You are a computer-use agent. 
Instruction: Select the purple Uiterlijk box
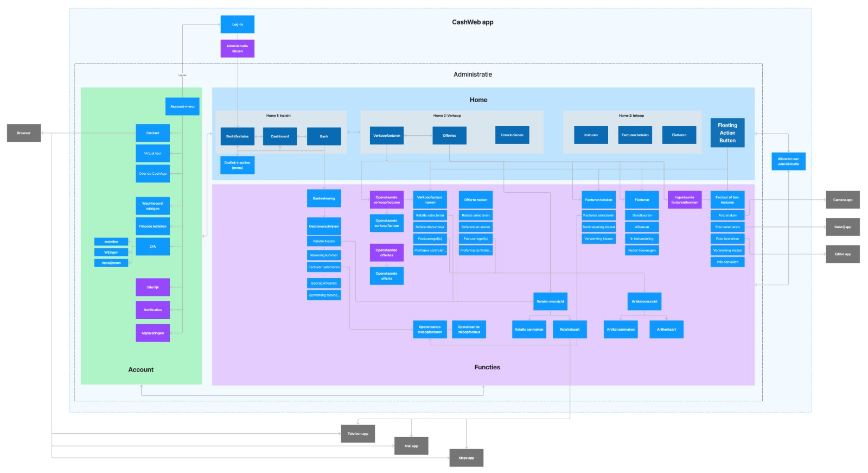[x=152, y=287]
